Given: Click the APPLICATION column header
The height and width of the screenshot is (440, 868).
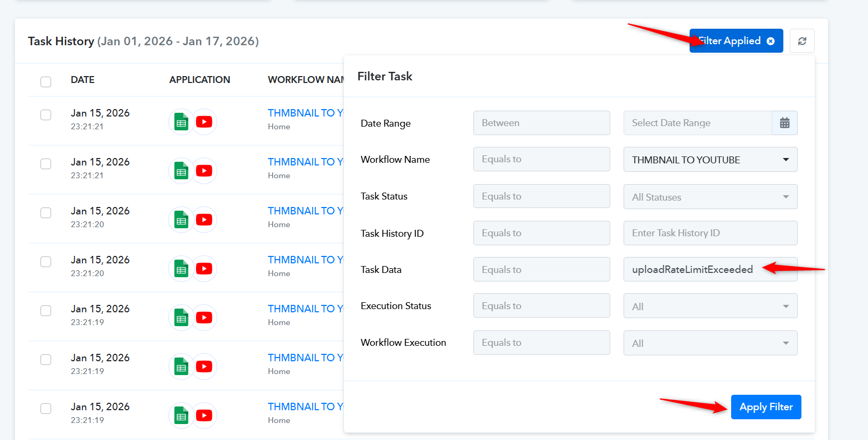Looking at the screenshot, I should [200, 80].
